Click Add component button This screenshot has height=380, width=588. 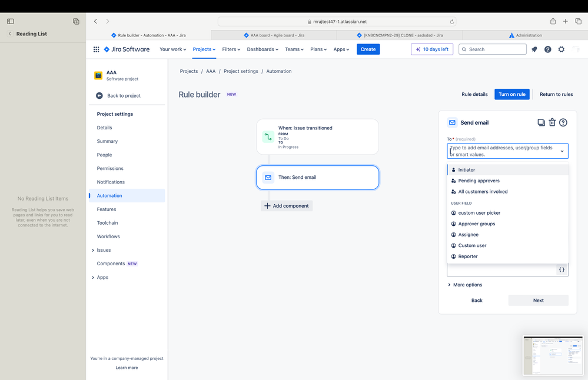(x=287, y=206)
